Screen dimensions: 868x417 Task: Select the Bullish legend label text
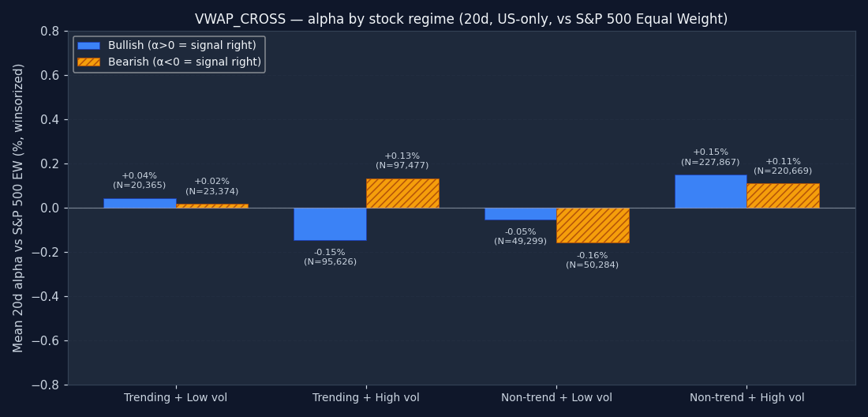coord(181,46)
